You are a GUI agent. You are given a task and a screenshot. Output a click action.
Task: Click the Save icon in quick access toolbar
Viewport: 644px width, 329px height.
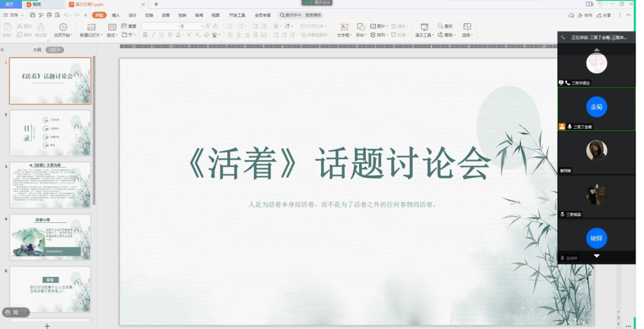pyautogui.click(x=32, y=15)
